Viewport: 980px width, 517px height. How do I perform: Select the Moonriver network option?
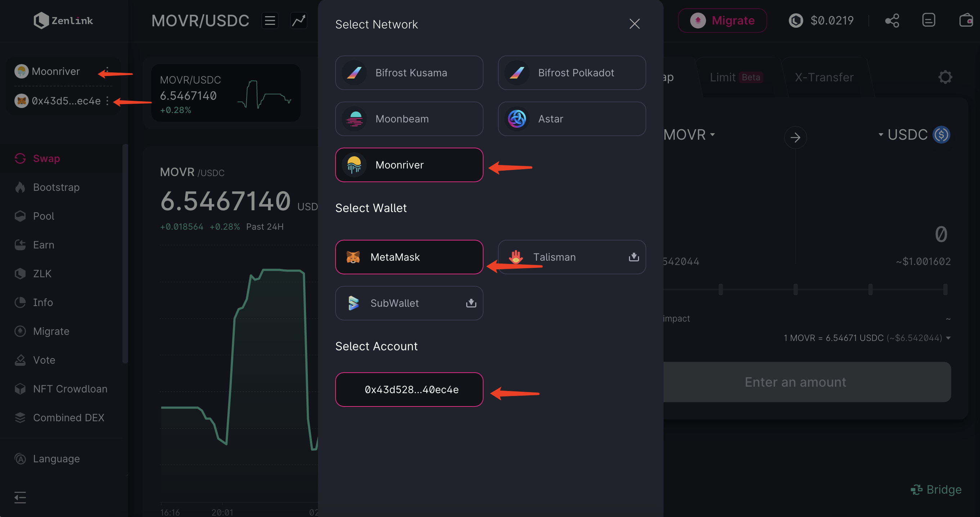(x=409, y=165)
